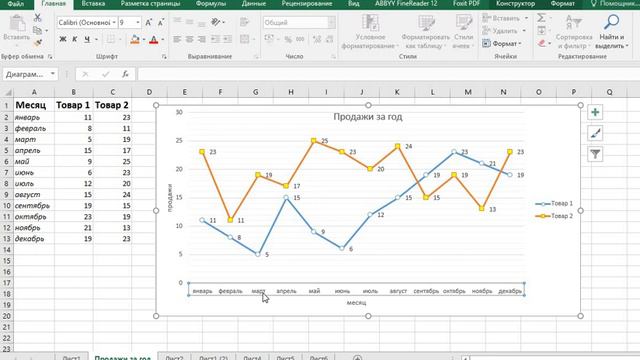This screenshot has width=640, height=360.
Task: Click the Условное форматирование button
Action: tap(370, 32)
